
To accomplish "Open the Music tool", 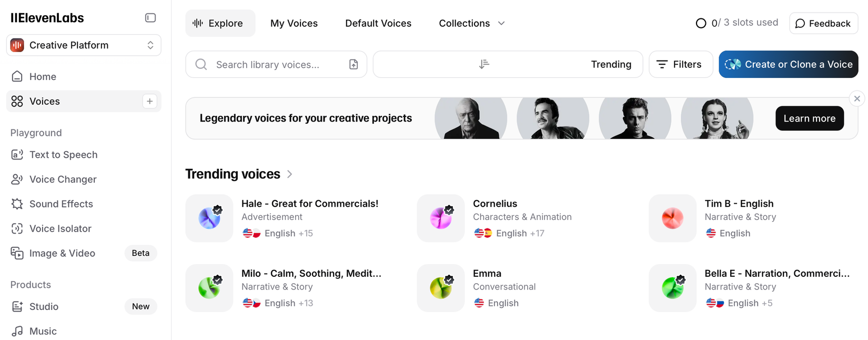I will (x=43, y=331).
